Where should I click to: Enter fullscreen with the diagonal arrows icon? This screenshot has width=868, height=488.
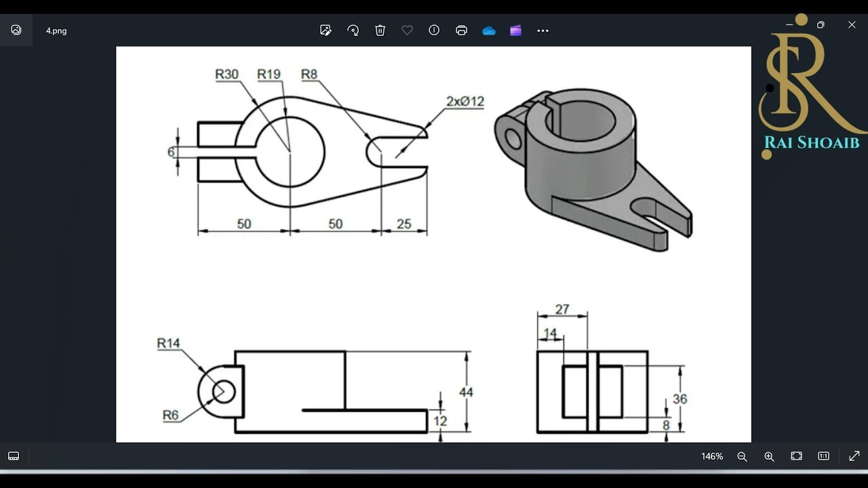[854, 456]
